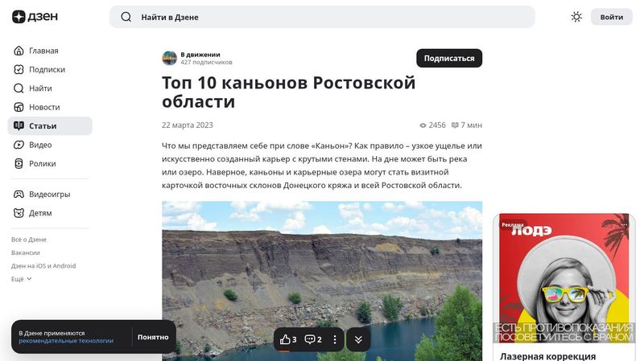
Task: Open the рекомендательные технологии link
Action: pyautogui.click(x=66, y=341)
